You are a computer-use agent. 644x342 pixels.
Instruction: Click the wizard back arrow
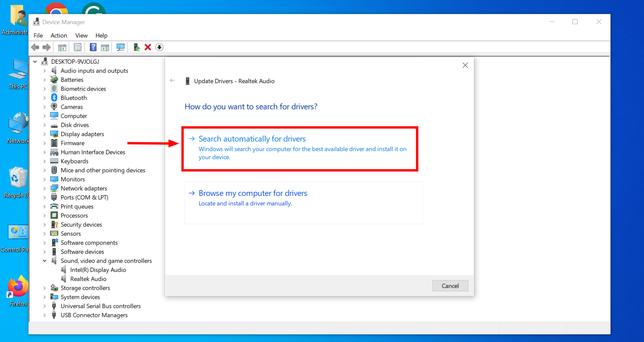click(172, 80)
